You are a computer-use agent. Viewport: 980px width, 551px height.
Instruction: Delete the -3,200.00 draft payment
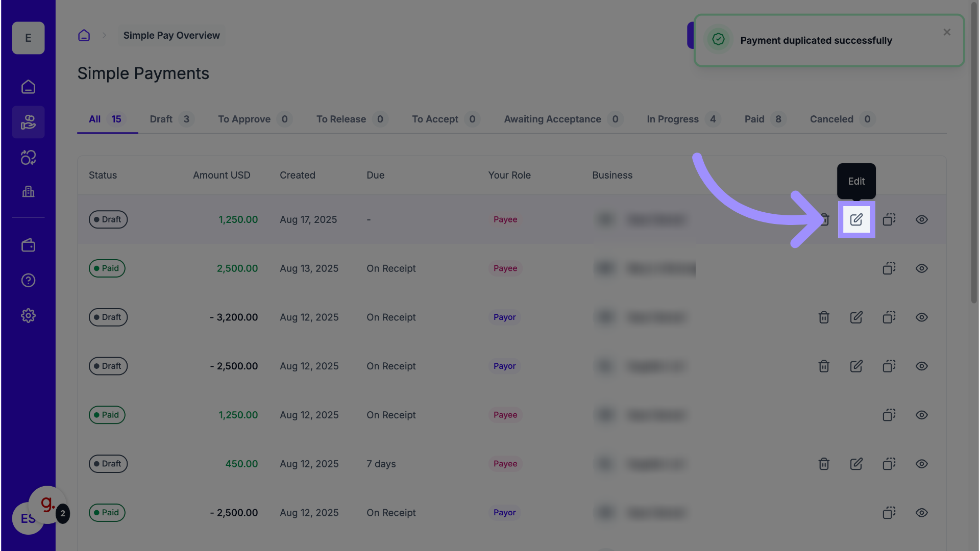823,317
